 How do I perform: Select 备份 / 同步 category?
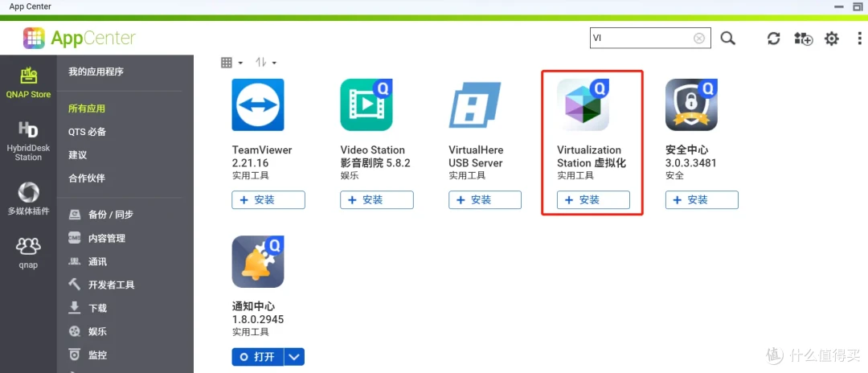[x=100, y=215]
